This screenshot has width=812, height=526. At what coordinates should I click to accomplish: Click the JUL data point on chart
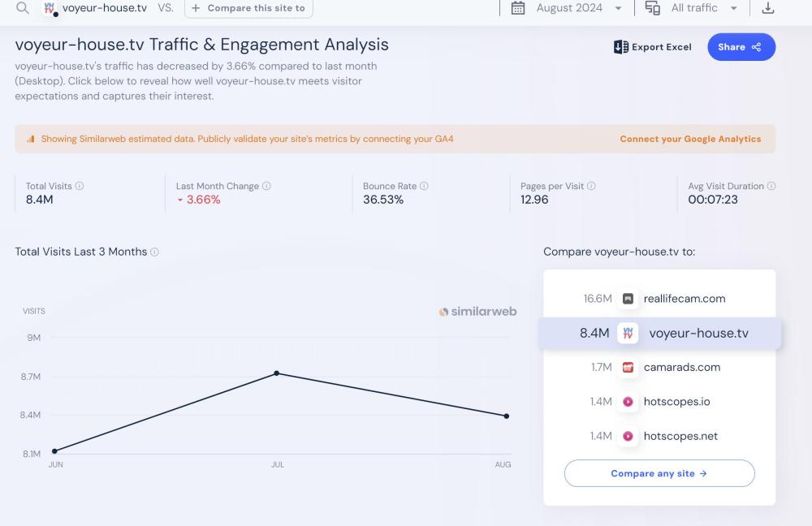277,373
